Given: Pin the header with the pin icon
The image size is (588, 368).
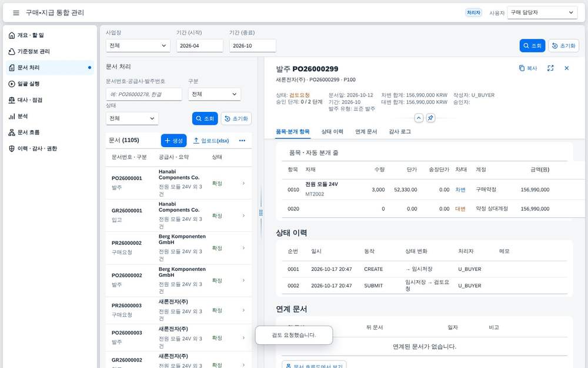Looking at the screenshot, I should click(430, 118).
